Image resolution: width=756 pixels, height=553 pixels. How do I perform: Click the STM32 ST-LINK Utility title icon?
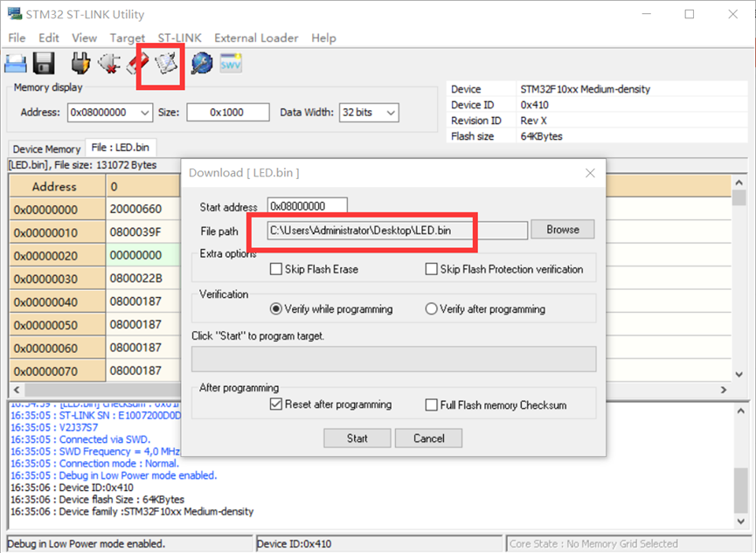coord(15,13)
